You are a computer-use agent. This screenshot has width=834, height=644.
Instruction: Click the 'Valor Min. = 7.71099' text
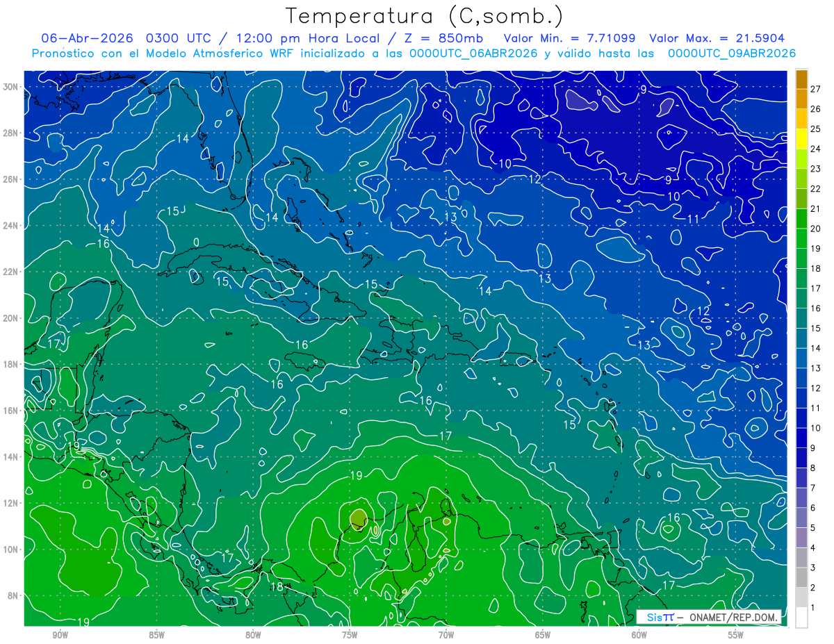571,38
